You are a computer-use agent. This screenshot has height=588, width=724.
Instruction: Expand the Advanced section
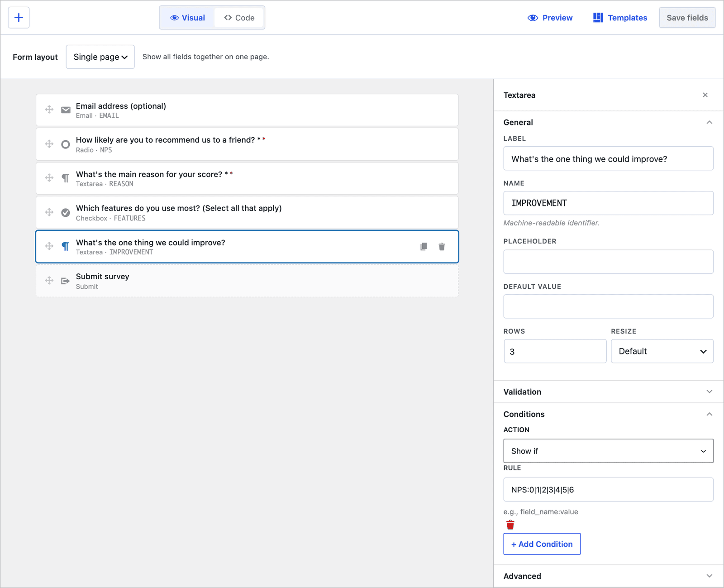coord(608,576)
